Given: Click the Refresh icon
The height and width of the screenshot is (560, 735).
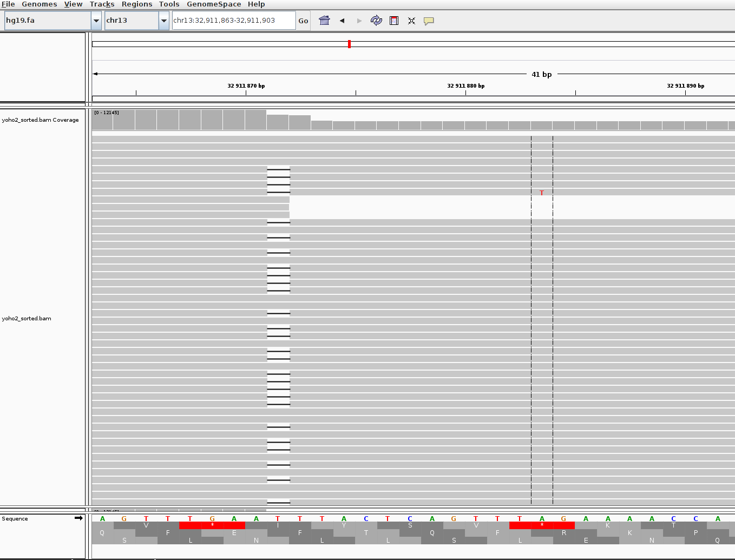Looking at the screenshot, I should (x=376, y=21).
